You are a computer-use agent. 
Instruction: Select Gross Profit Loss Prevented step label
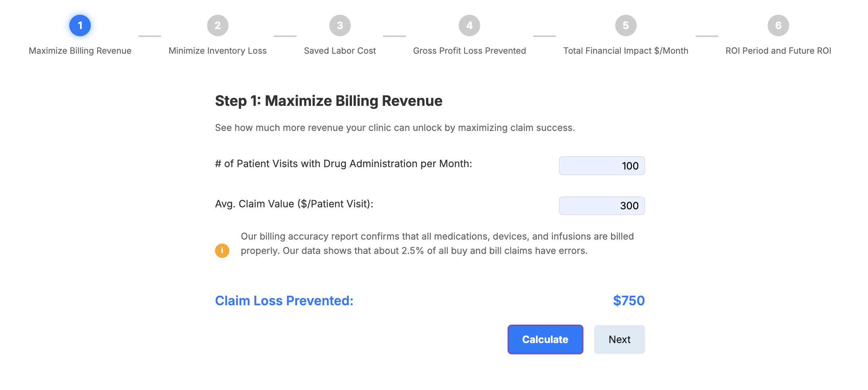click(x=469, y=51)
